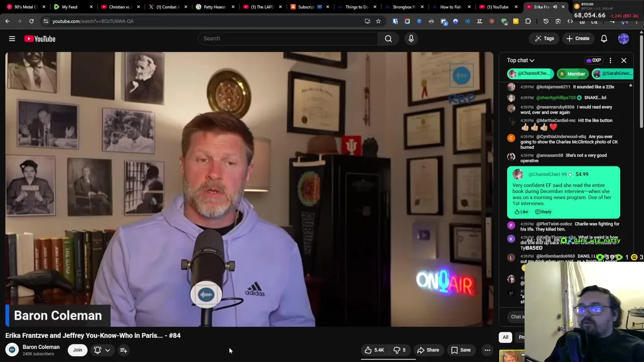Focus the YouTube Search field
Screen dimensions: 644x362
click(287, 39)
